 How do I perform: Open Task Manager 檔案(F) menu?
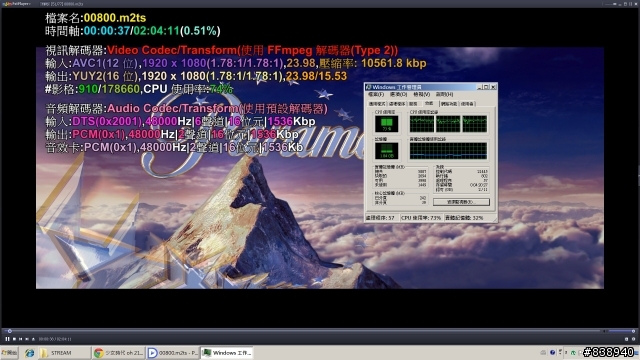(376, 94)
